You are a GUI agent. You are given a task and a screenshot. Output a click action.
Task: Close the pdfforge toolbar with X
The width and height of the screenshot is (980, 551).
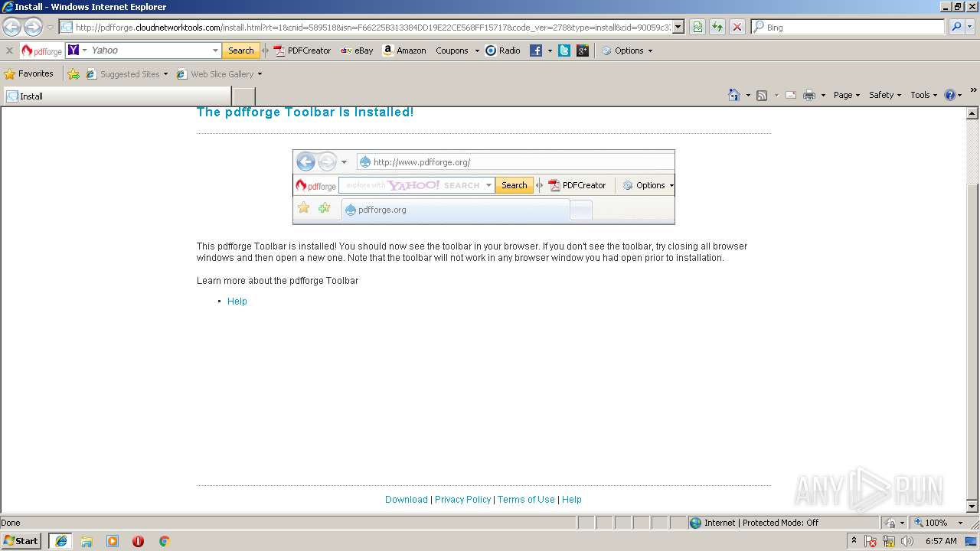pyautogui.click(x=9, y=51)
